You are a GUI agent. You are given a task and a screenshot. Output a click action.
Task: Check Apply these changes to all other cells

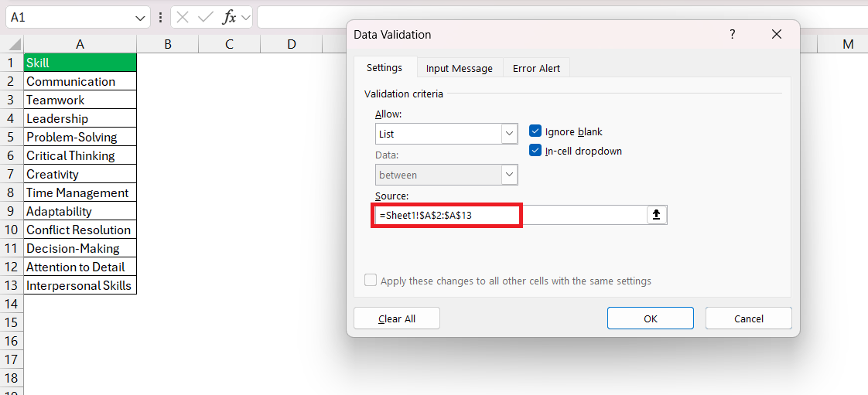click(x=371, y=281)
